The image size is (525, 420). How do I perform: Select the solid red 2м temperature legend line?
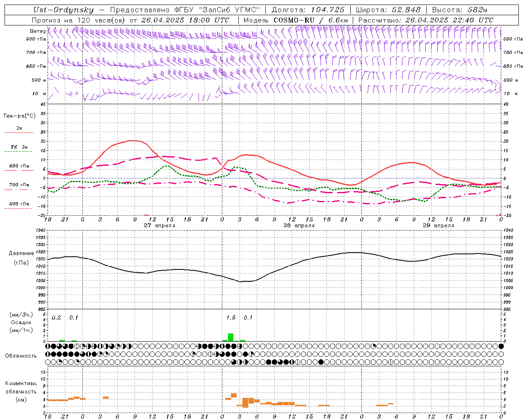19,132
